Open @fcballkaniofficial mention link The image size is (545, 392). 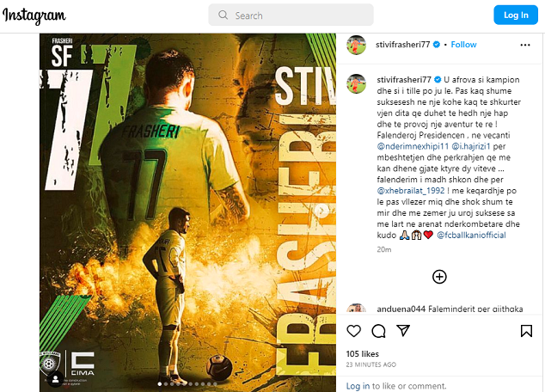471,236
